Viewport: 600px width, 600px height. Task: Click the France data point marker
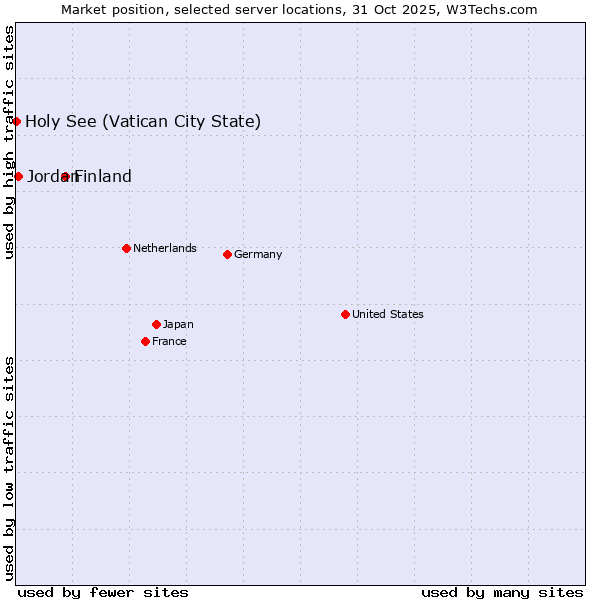point(145,341)
